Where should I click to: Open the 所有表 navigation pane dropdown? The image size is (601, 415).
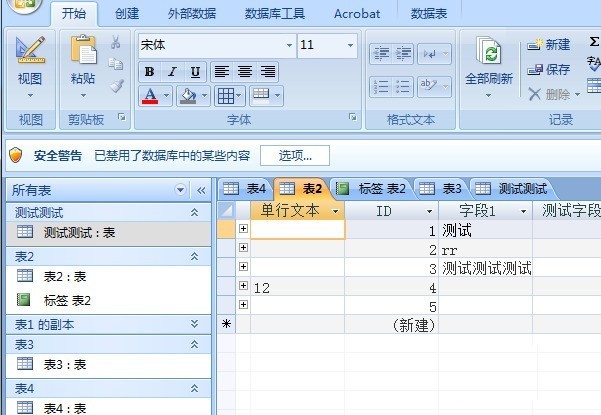180,190
